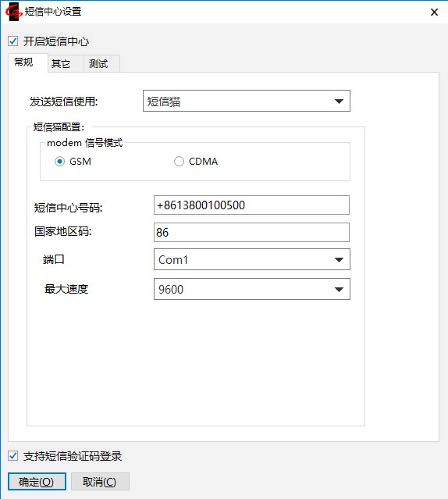Viewport: 448px width, 499px height.
Task: Close the 短信中心设置 dialog
Action: point(434,12)
